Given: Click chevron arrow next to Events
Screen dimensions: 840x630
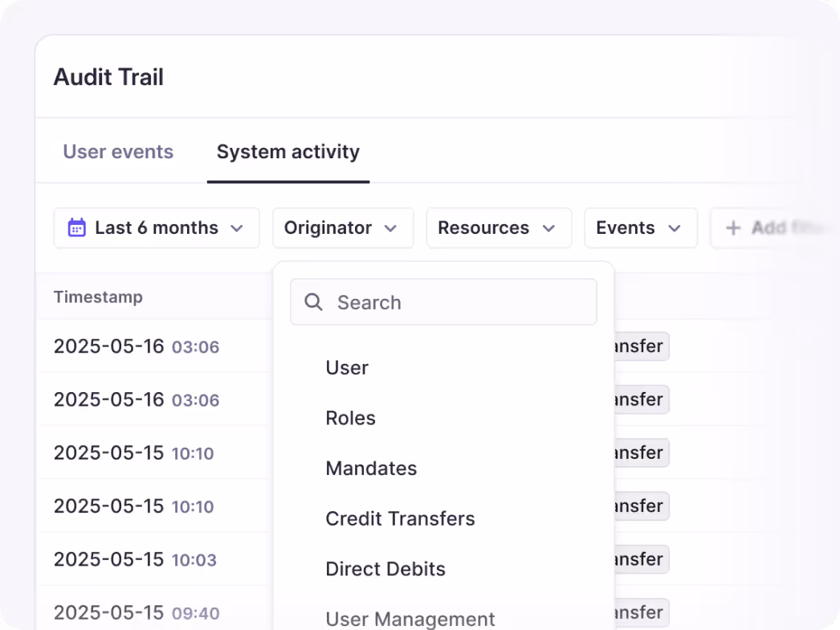Looking at the screenshot, I should tap(675, 228).
